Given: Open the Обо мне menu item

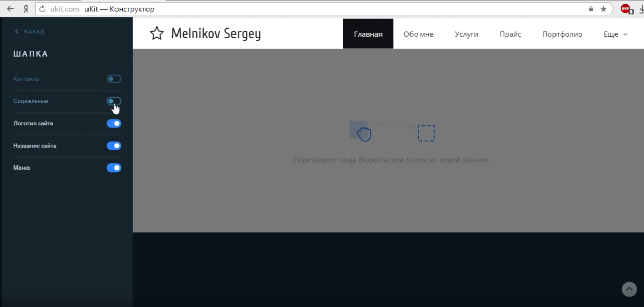Looking at the screenshot, I should click(418, 34).
